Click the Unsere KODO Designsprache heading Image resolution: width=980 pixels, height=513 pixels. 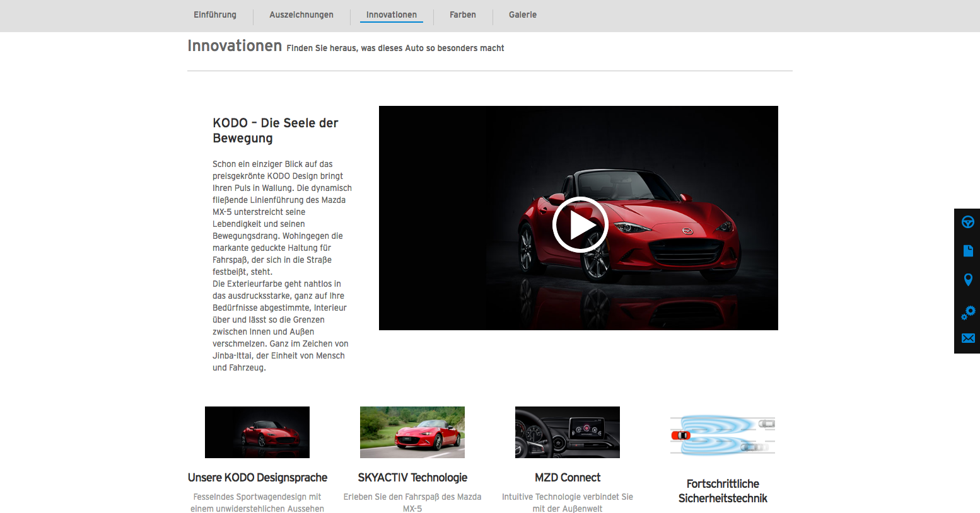pos(257,478)
